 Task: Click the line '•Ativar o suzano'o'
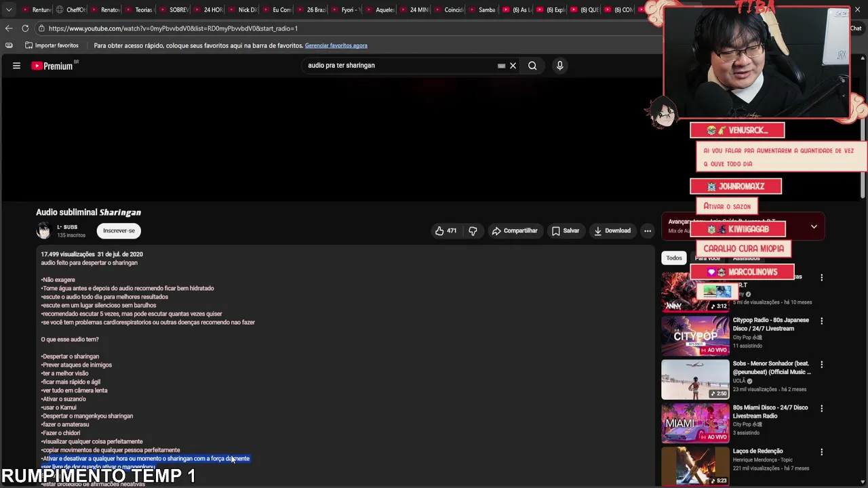point(63,399)
